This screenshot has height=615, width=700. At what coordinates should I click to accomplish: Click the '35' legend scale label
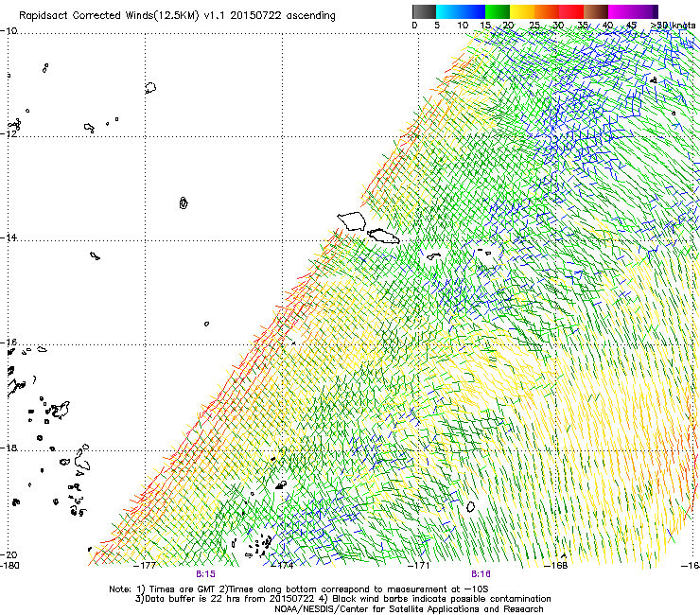583,26
